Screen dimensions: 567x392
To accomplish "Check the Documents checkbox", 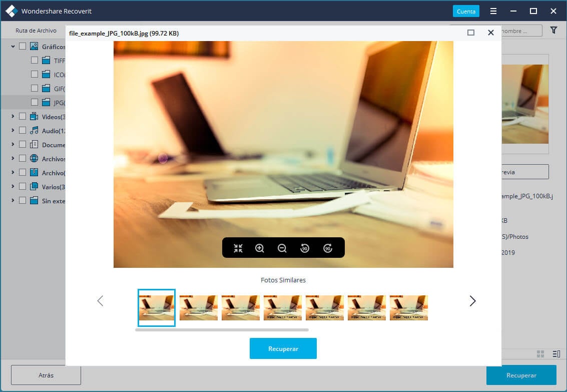I will [x=23, y=144].
